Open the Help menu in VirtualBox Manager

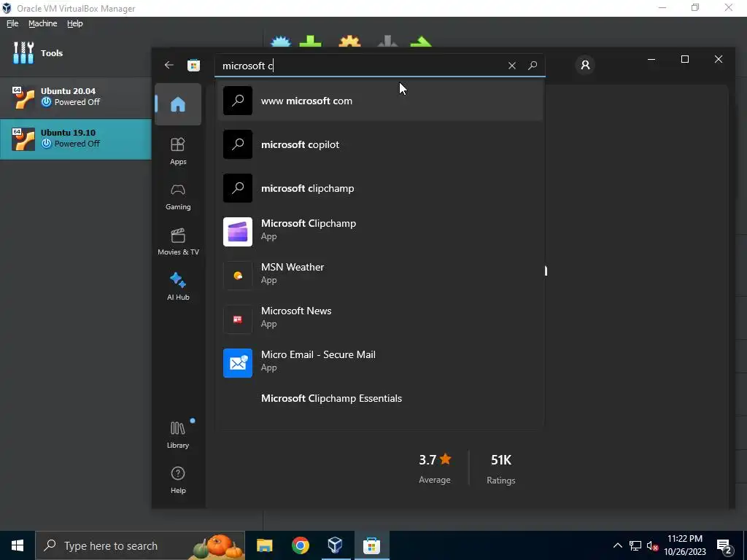(x=75, y=23)
